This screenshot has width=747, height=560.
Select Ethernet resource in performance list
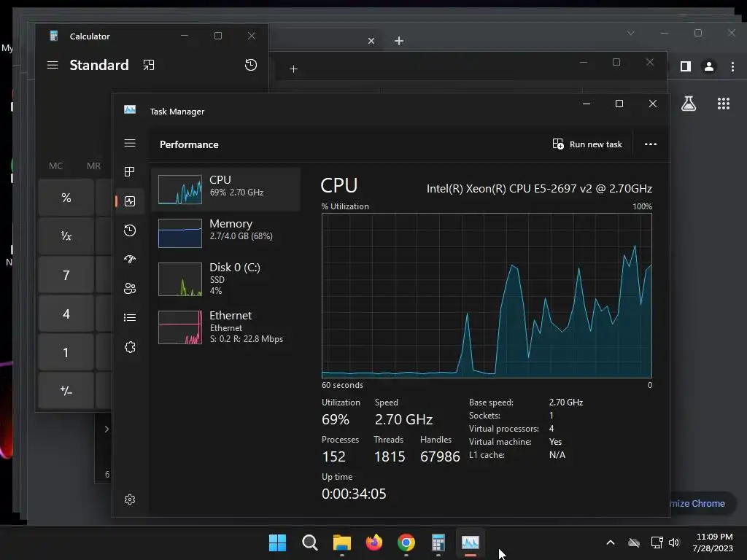pos(226,327)
